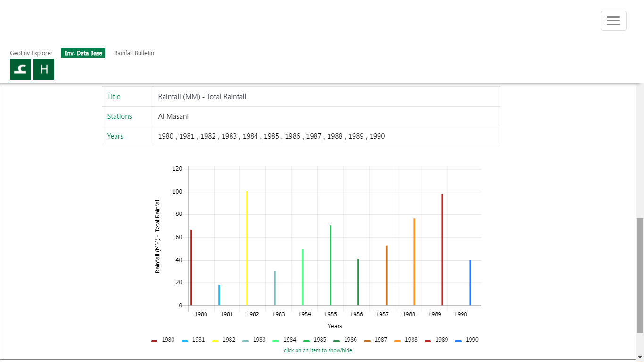Open GeoEnv Explorer menu item
The image size is (644, 362).
[32, 53]
